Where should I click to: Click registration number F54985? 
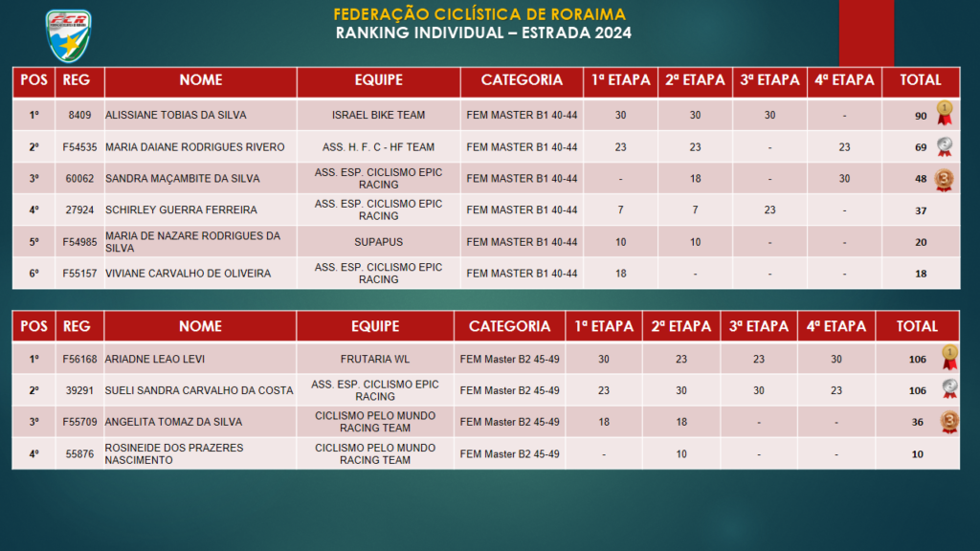(79, 242)
